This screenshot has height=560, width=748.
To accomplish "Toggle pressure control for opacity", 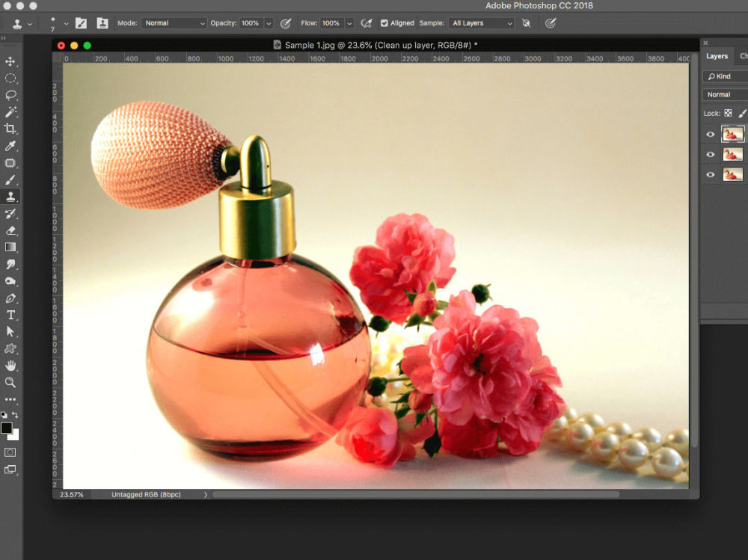I will point(286,23).
